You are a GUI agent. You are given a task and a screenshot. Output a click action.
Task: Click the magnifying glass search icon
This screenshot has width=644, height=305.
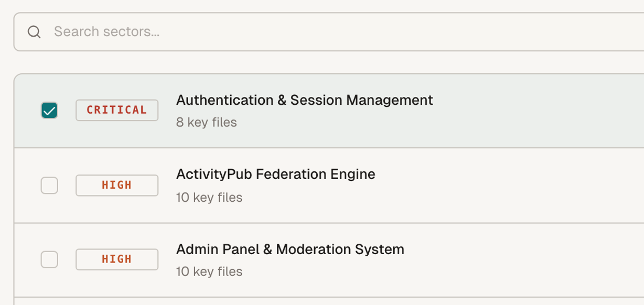click(34, 32)
